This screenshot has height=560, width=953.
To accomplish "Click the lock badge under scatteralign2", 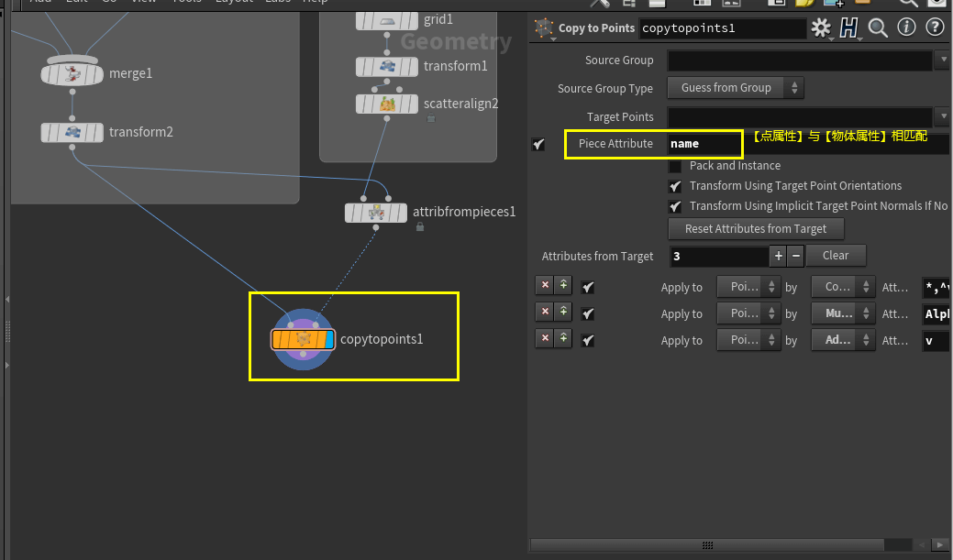I will (431, 118).
